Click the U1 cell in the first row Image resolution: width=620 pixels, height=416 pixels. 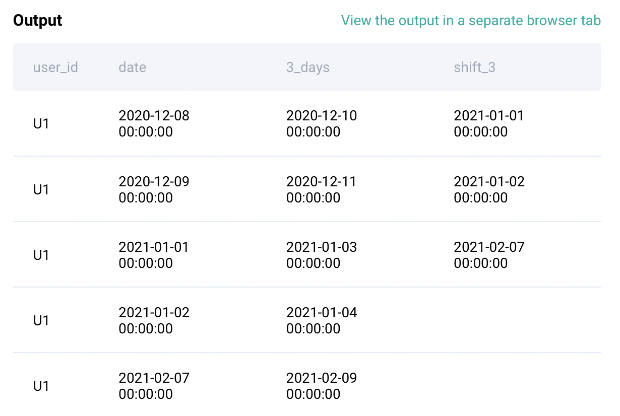[x=41, y=124]
